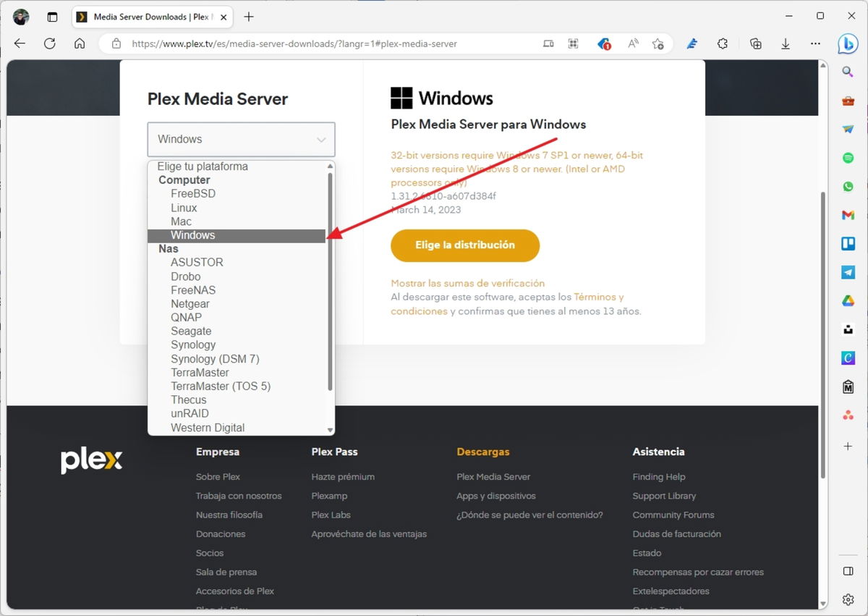This screenshot has height=616, width=868.
Task: Open the Downloads panel
Action: pos(786,44)
